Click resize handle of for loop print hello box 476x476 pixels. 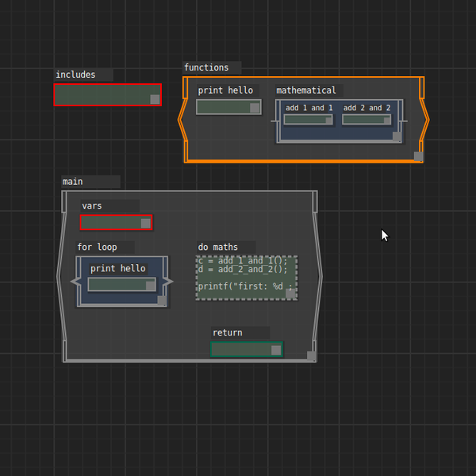coord(151,286)
